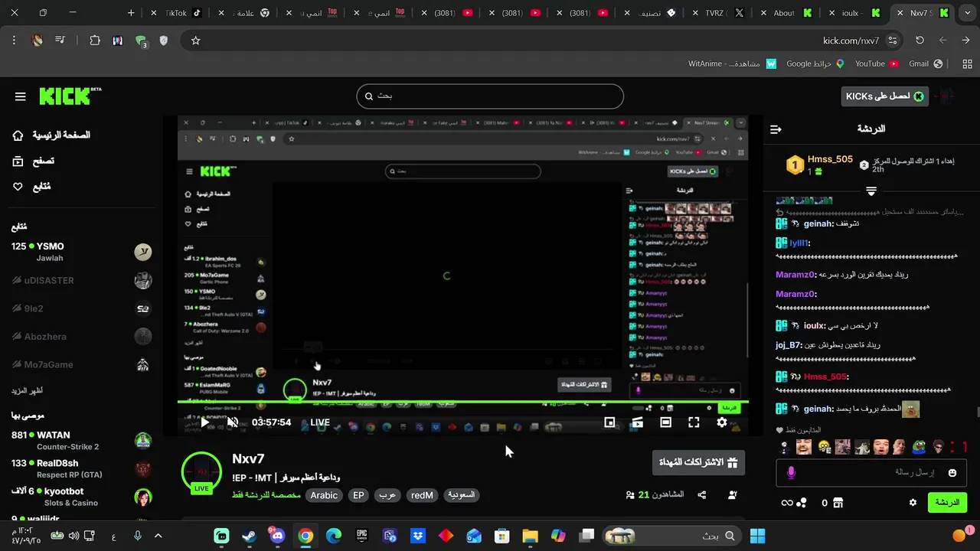Open Chrome three-dot menu
Image resolution: width=980 pixels, height=551 pixels.
(x=14, y=41)
